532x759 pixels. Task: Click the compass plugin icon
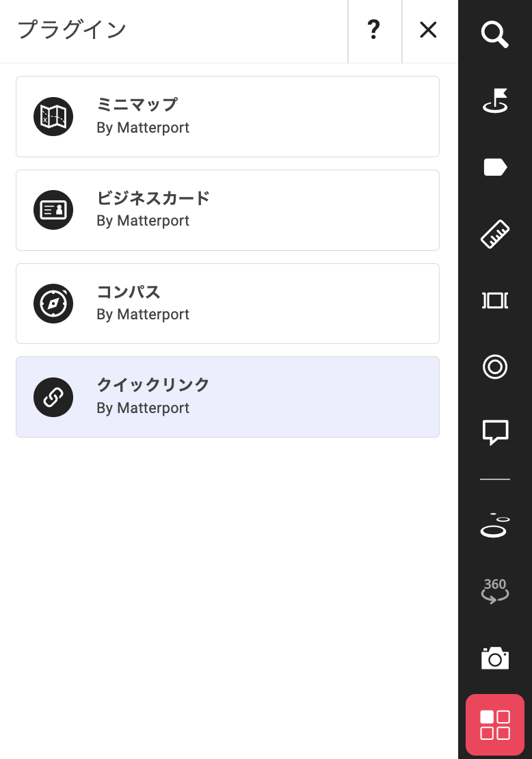(x=53, y=304)
